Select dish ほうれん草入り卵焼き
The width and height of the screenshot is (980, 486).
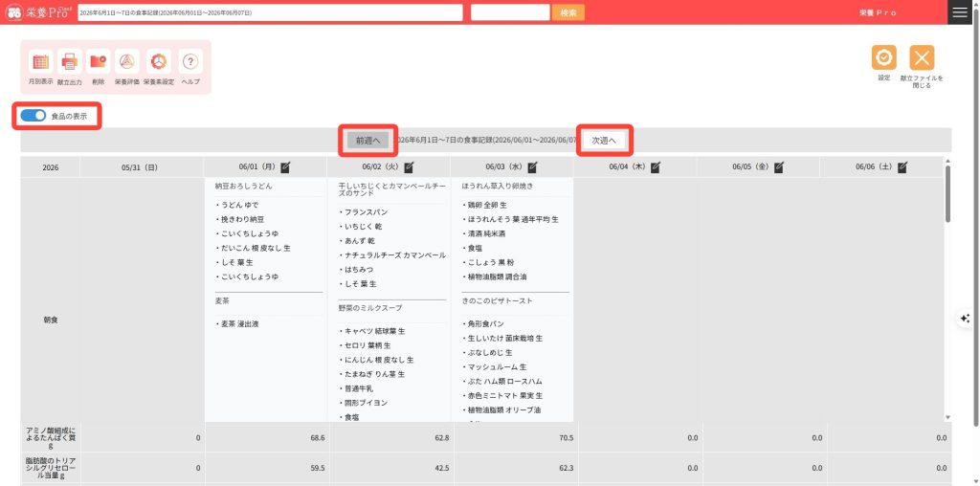[x=498, y=187]
